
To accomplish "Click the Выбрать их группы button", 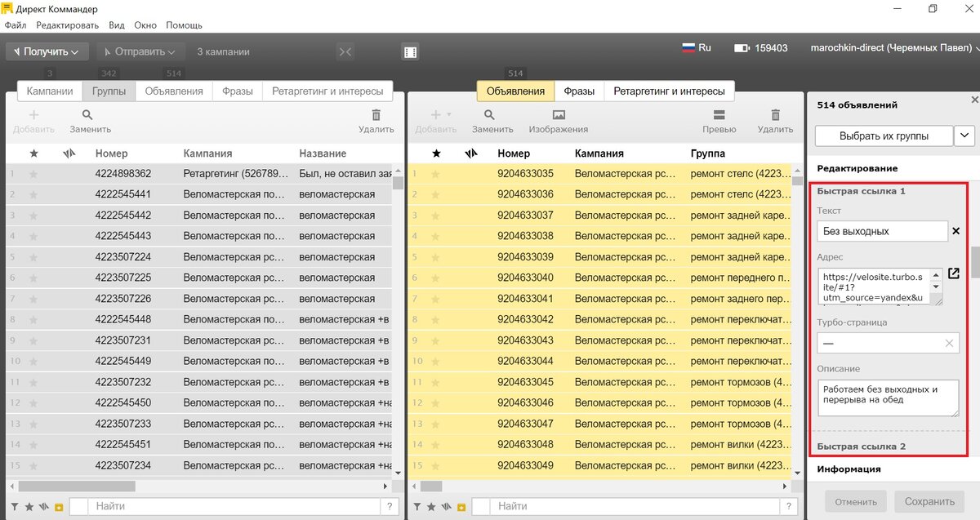I will click(x=884, y=136).
